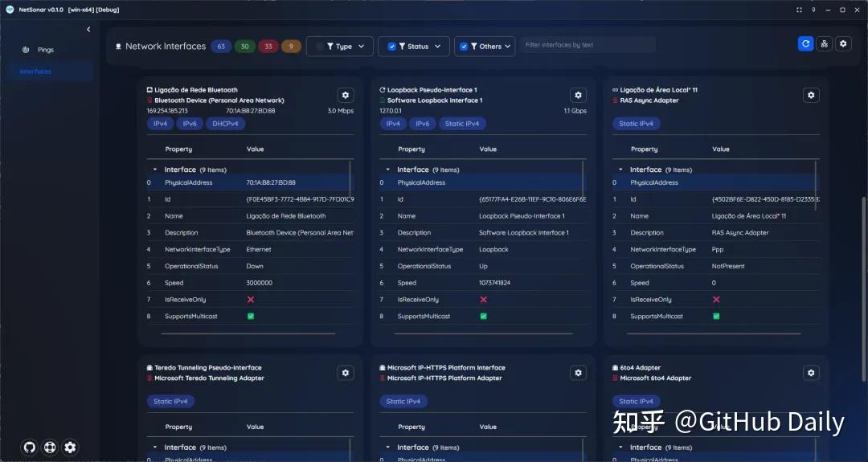Open settings for Ligação de Rede Bluetooth card
The width and height of the screenshot is (868, 462).
(x=346, y=95)
